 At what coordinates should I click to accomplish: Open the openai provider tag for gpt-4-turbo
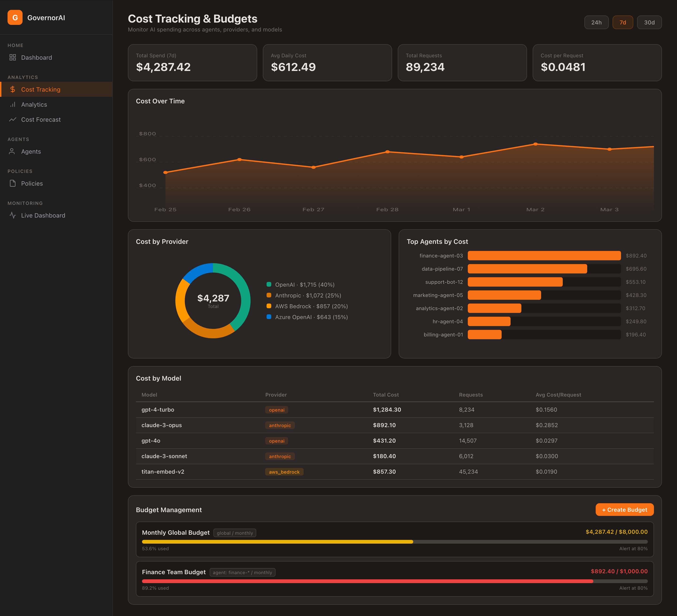[x=276, y=409]
